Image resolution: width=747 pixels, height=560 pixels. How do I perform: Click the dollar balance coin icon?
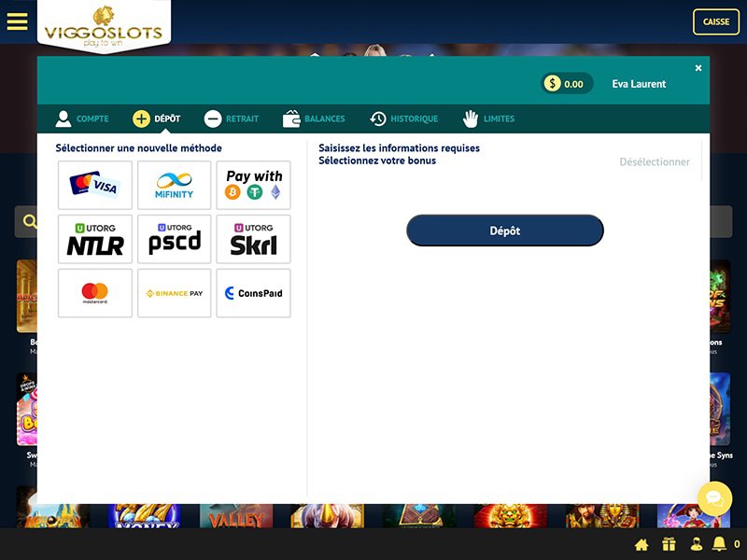[552, 84]
